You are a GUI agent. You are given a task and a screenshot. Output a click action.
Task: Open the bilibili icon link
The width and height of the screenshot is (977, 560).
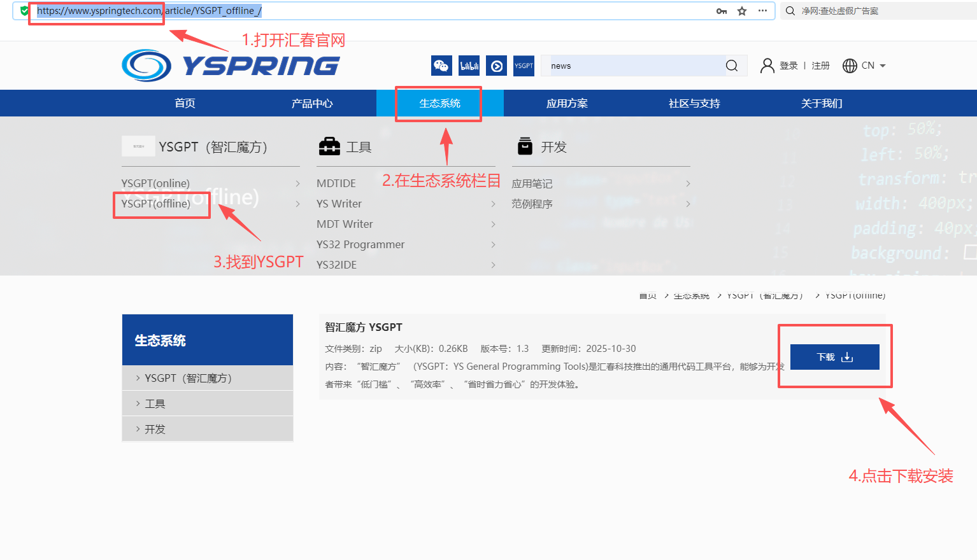469,66
